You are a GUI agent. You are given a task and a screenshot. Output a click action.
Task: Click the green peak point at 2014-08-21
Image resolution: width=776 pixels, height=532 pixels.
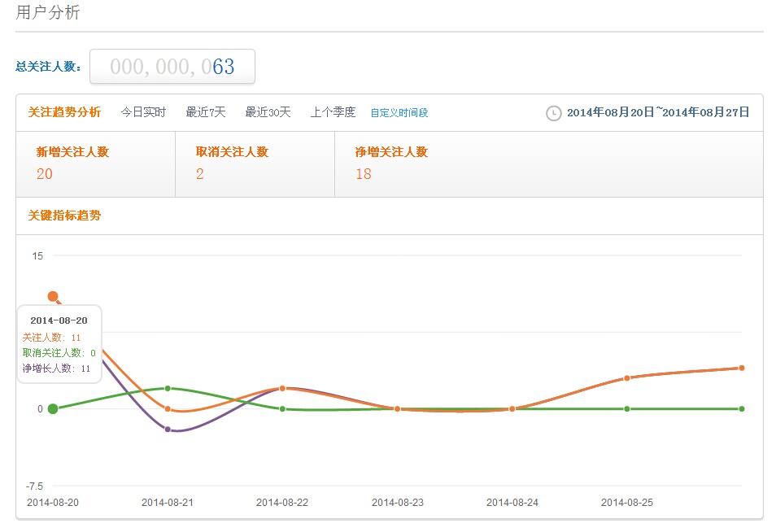click(x=168, y=388)
